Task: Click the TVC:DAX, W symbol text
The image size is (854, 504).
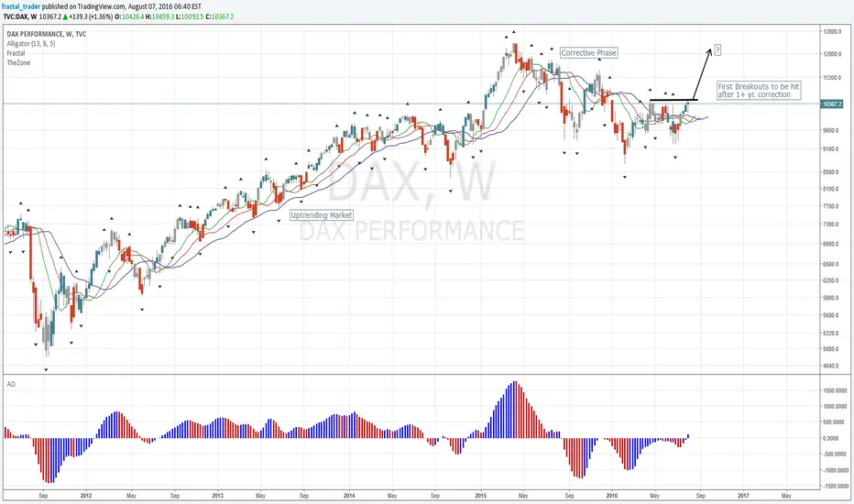Action: [x=20, y=16]
